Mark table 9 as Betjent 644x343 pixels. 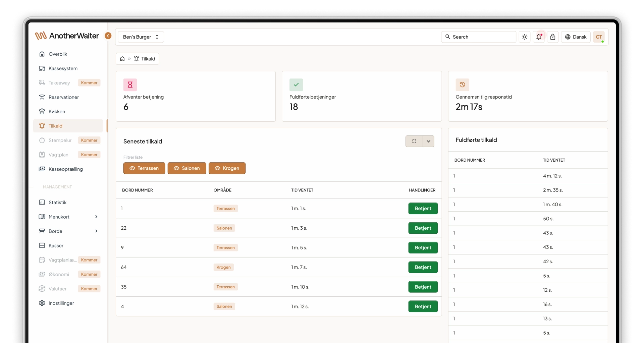pos(423,248)
